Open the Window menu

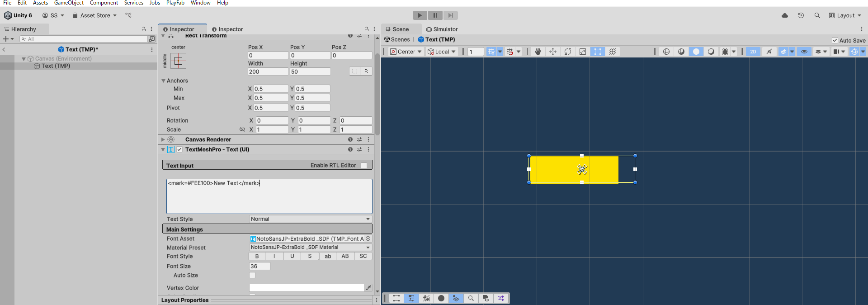pyautogui.click(x=200, y=3)
